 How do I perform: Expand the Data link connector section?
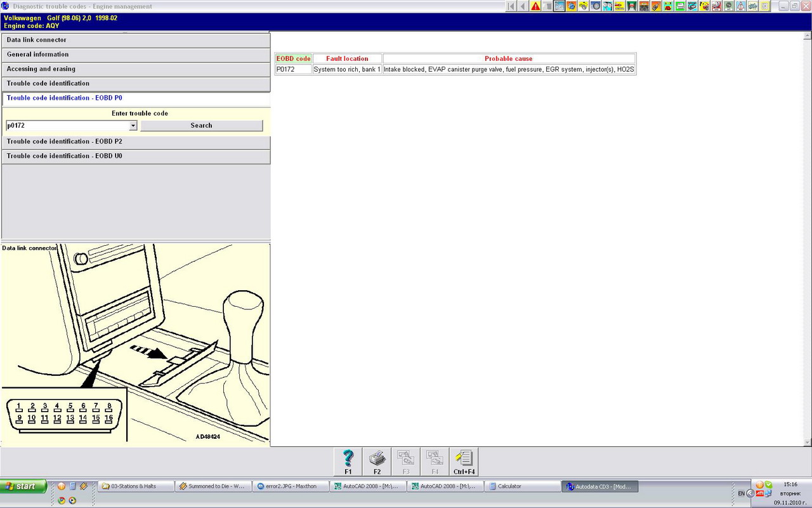coord(136,40)
